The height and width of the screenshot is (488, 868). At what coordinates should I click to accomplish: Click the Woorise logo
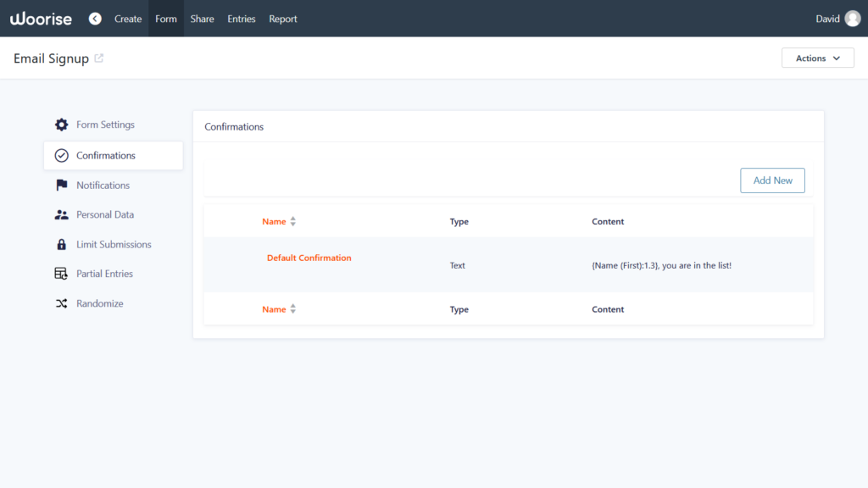pos(41,19)
